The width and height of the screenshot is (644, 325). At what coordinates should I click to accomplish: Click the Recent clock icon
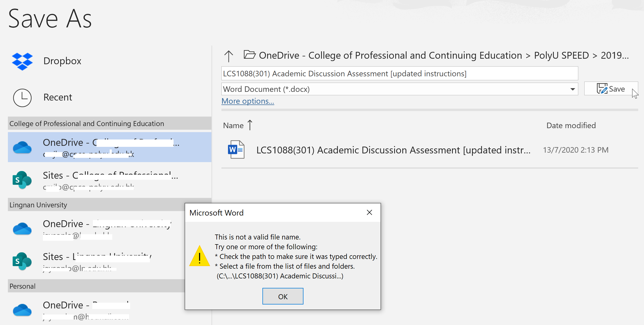22,98
